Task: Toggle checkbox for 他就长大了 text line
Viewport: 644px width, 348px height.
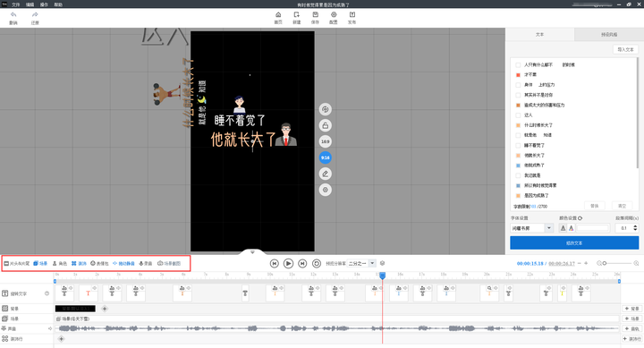Action: (x=518, y=156)
